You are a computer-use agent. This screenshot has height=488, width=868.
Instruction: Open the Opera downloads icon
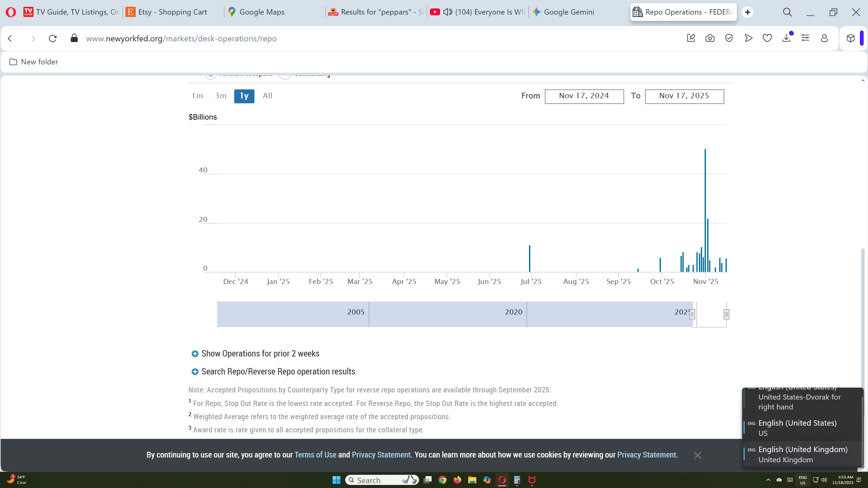tap(786, 38)
